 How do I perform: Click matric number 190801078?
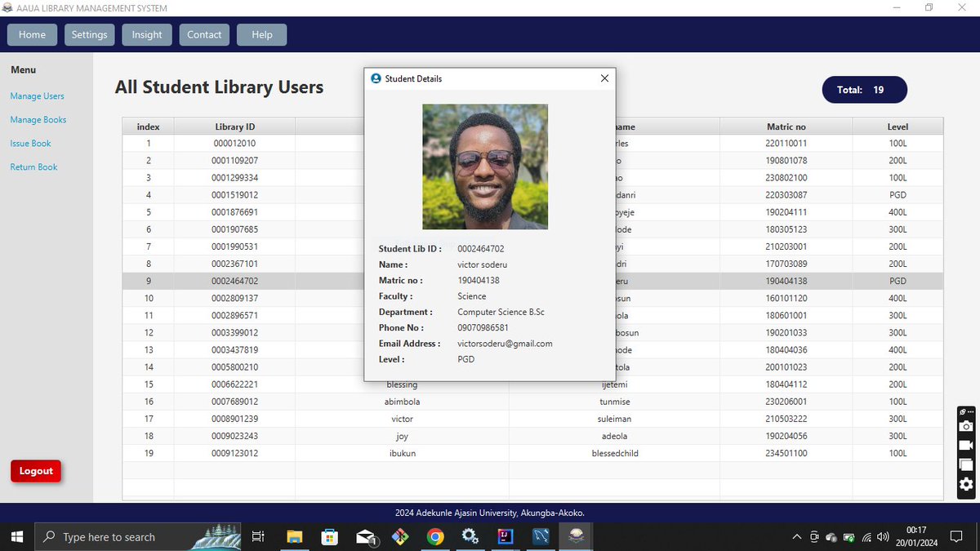pos(786,160)
